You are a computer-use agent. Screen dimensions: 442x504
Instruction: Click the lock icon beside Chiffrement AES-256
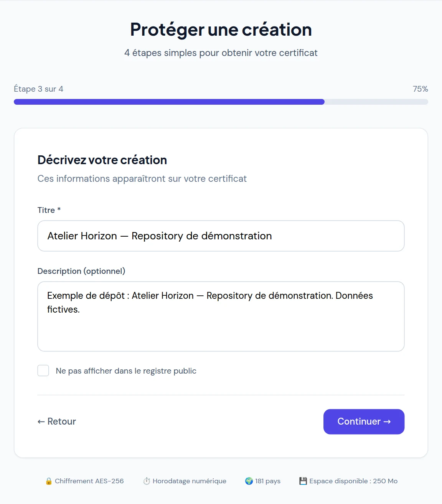[x=49, y=481]
